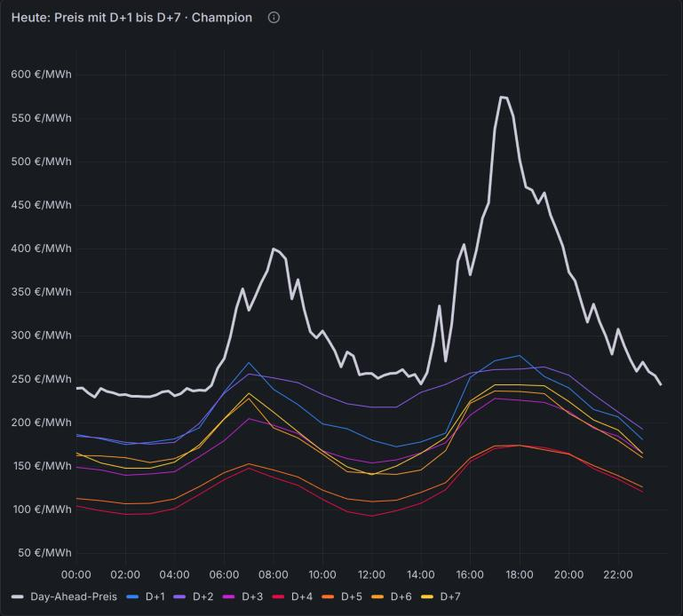Click the blue D+1 line peak at 18:00

click(520, 356)
